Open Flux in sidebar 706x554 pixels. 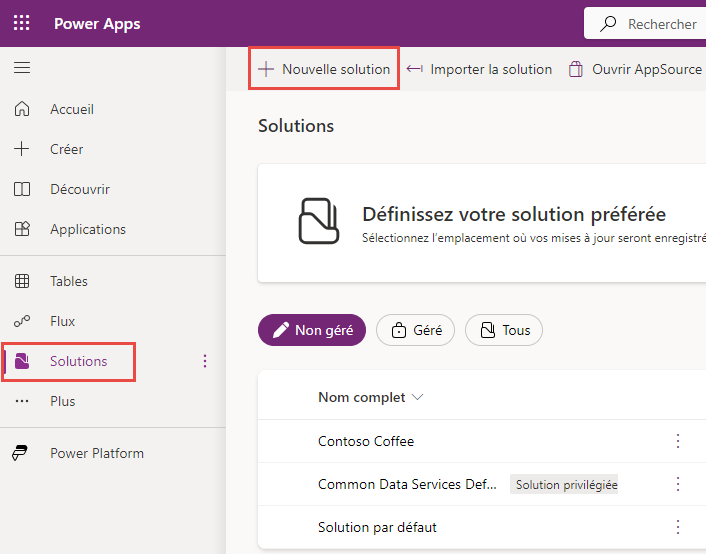[x=62, y=321]
